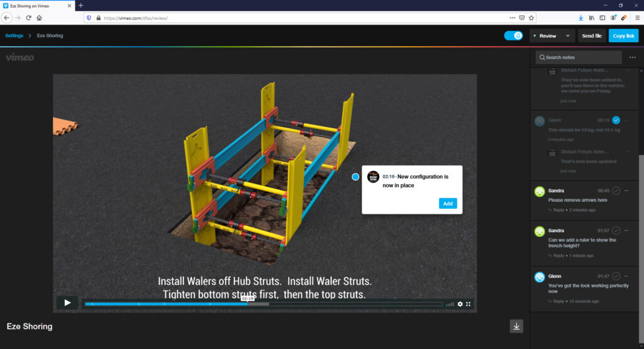Save page to Pocket

521,18
